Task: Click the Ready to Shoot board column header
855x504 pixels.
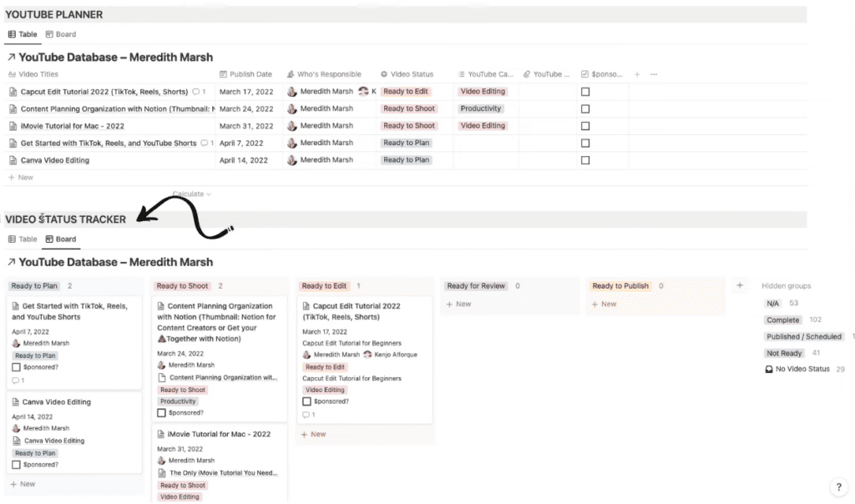Action: pyautogui.click(x=182, y=285)
